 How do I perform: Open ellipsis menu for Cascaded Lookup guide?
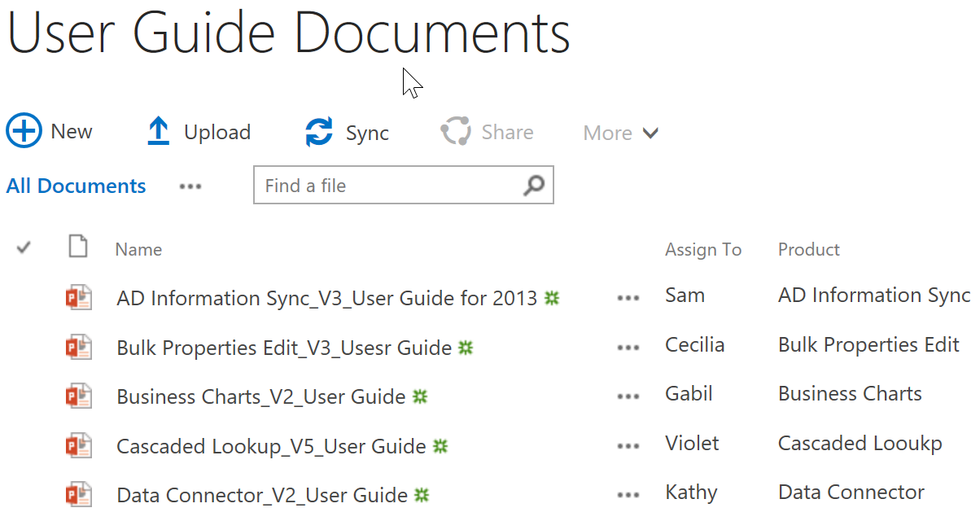coord(628,446)
